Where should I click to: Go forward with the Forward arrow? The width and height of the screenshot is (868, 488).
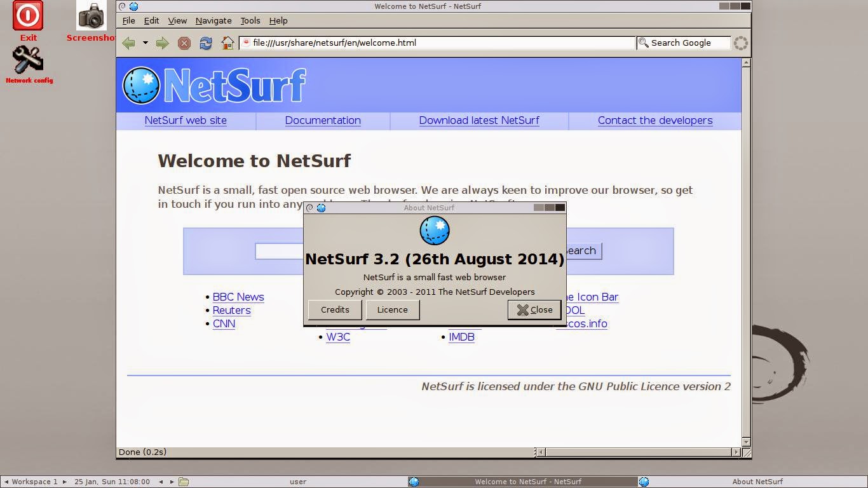pyautogui.click(x=162, y=43)
